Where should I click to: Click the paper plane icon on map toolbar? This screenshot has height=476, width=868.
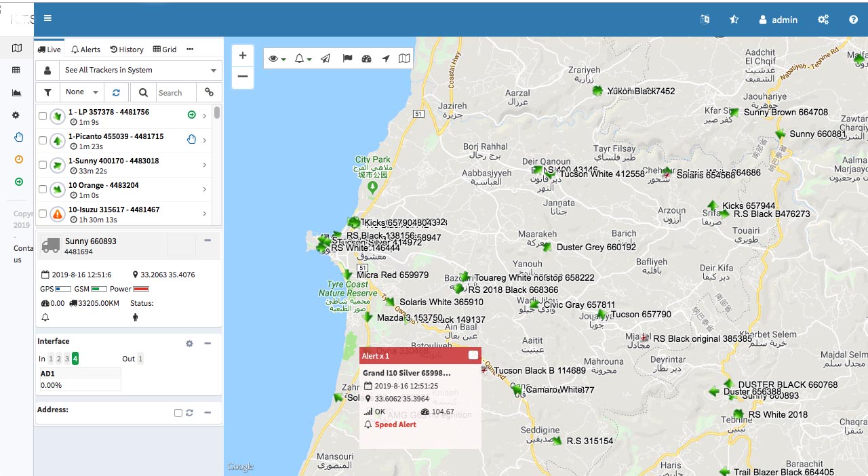pos(325,59)
